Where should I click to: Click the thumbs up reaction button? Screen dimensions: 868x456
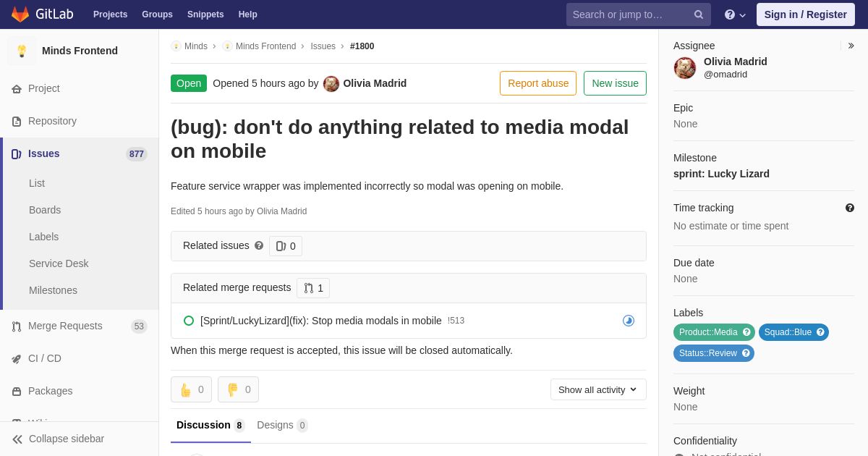click(x=191, y=389)
